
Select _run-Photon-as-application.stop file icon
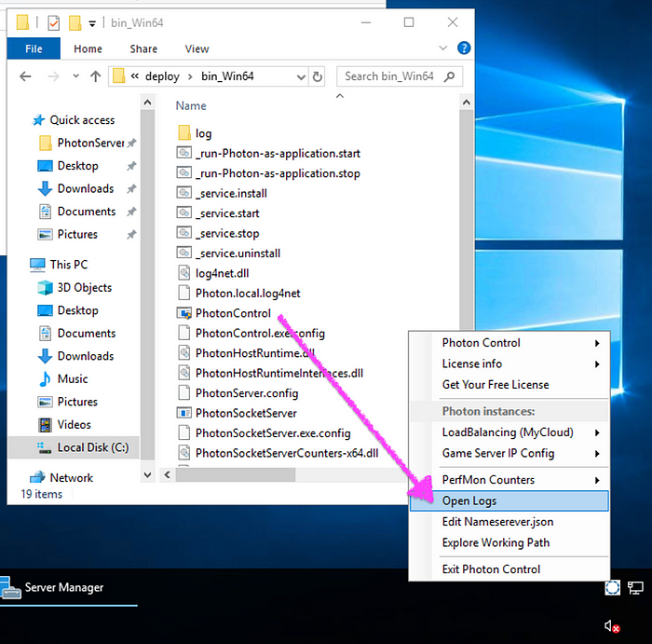click(184, 173)
